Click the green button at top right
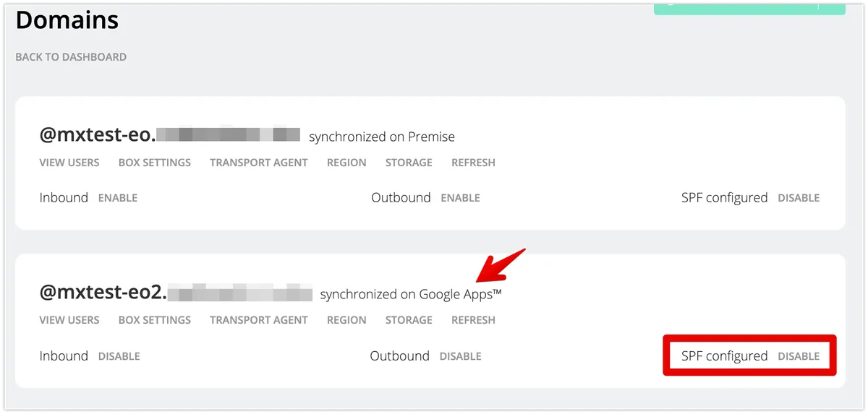 (749, 7)
